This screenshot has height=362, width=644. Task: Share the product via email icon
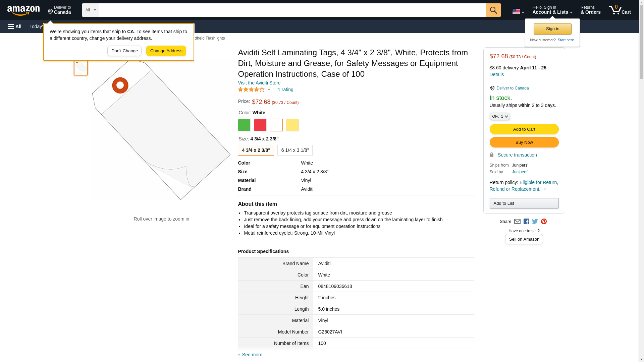pyautogui.click(x=517, y=222)
